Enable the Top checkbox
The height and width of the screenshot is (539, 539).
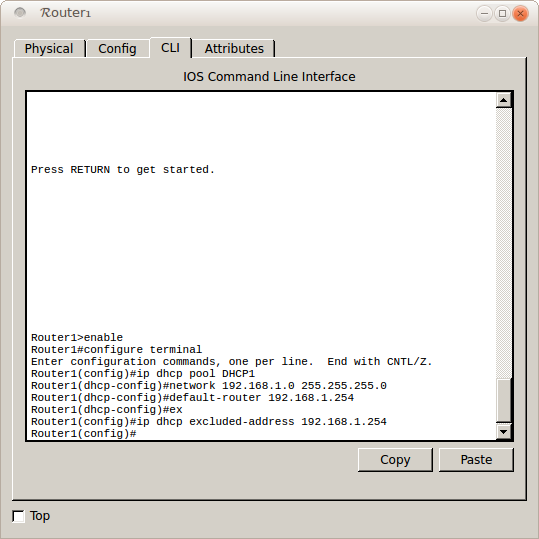coord(18,516)
